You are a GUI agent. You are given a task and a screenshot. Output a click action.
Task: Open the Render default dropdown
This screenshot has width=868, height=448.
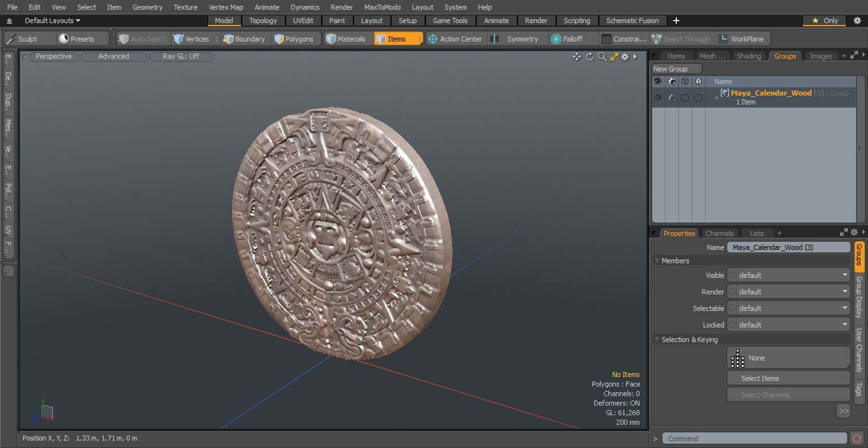[789, 292]
